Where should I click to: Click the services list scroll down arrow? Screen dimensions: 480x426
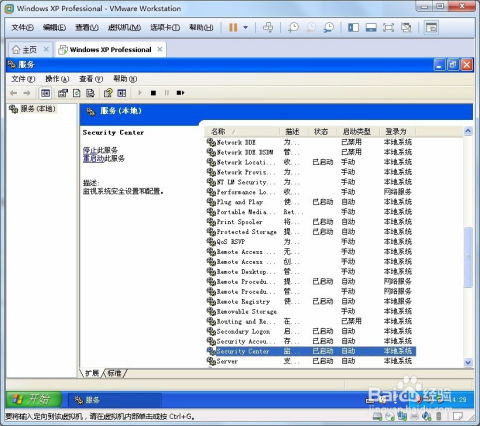(x=468, y=362)
